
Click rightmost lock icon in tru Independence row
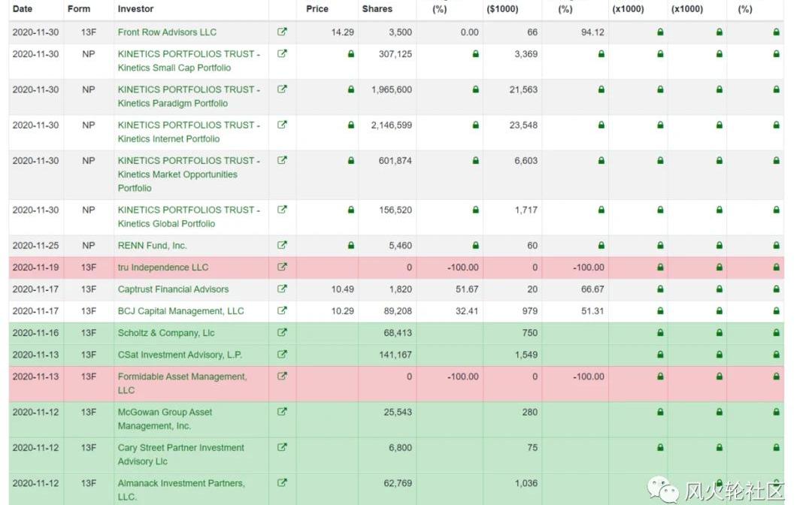tap(776, 268)
